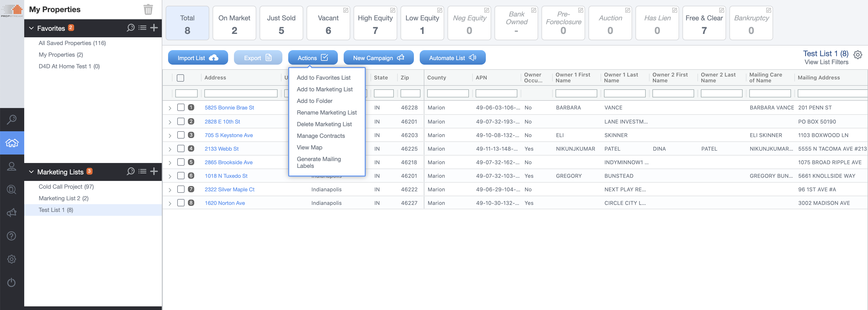The width and height of the screenshot is (868, 310).
Task: Add a new Marketing List with the plus icon
Action: 154,171
